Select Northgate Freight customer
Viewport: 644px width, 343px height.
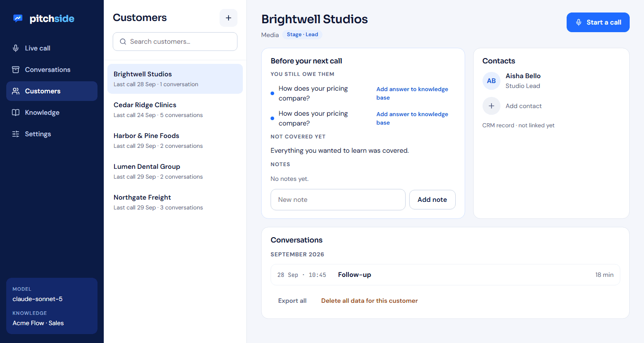[175, 202]
